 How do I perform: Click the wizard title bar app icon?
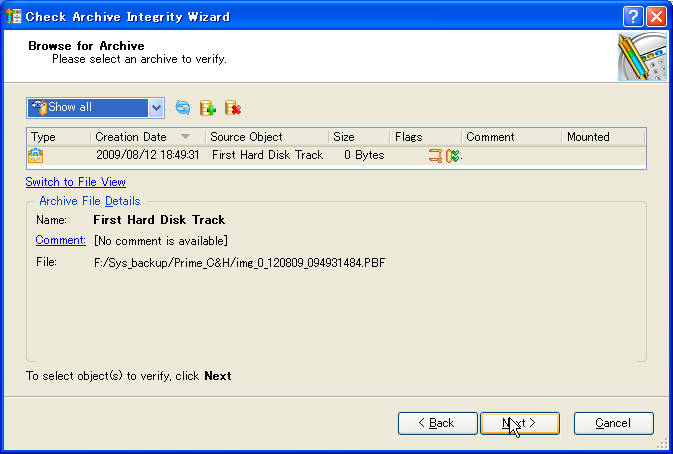pyautogui.click(x=13, y=16)
